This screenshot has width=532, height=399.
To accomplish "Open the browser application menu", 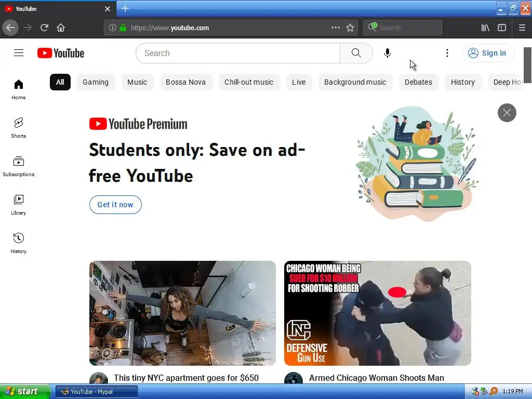I will pos(522,28).
